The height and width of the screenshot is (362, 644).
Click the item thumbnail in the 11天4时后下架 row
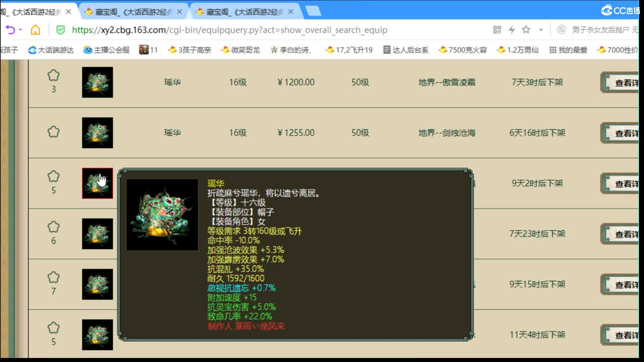98,335
